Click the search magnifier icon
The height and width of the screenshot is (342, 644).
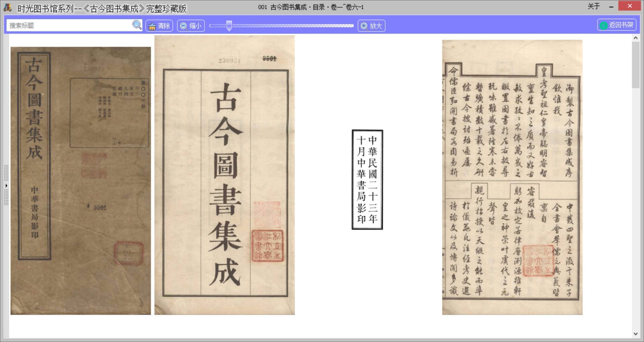[x=137, y=25]
